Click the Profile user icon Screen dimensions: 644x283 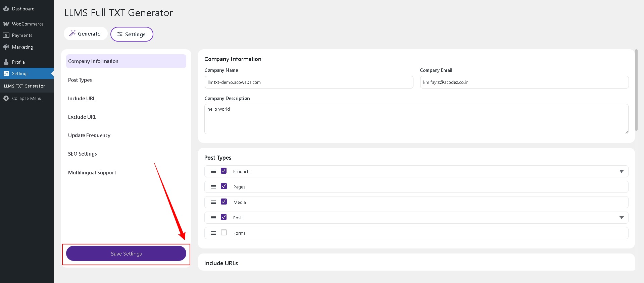[x=6, y=62]
